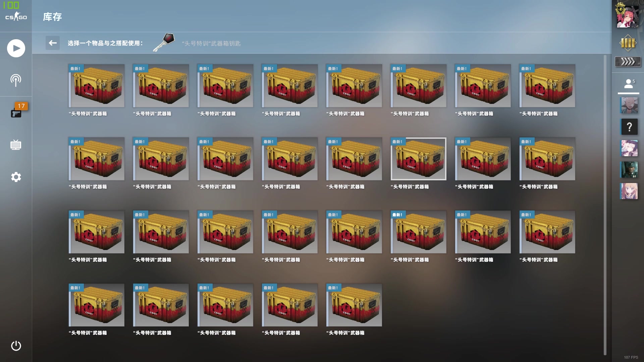The height and width of the screenshot is (362, 644).
Task: Open inventory icon with 17 badge
Action: [x=16, y=113]
